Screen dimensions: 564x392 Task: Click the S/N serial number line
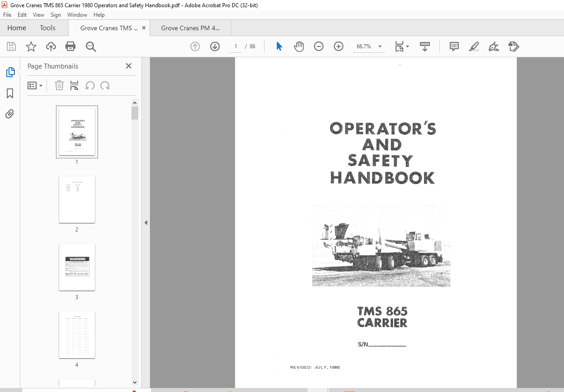[382, 344]
